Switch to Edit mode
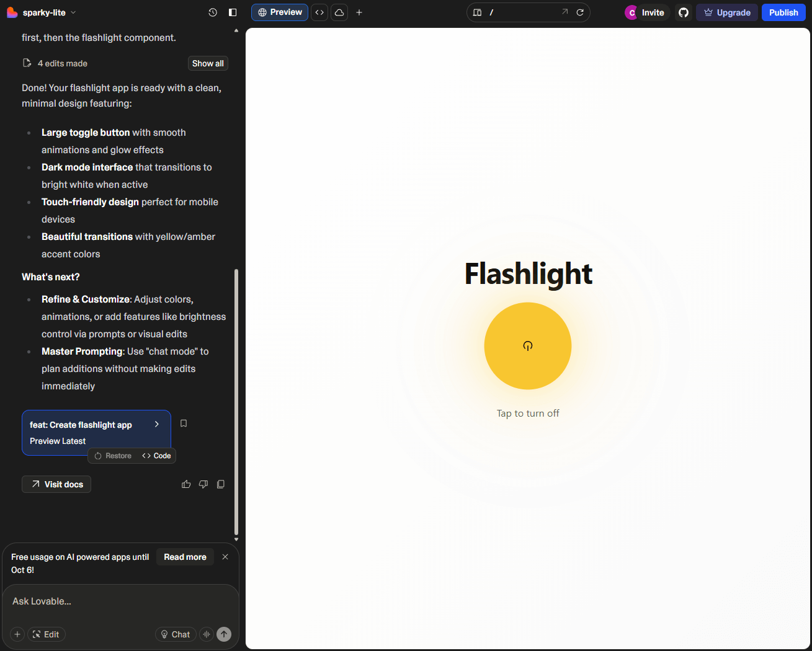Screen dimensions: 812x651 coord(46,634)
